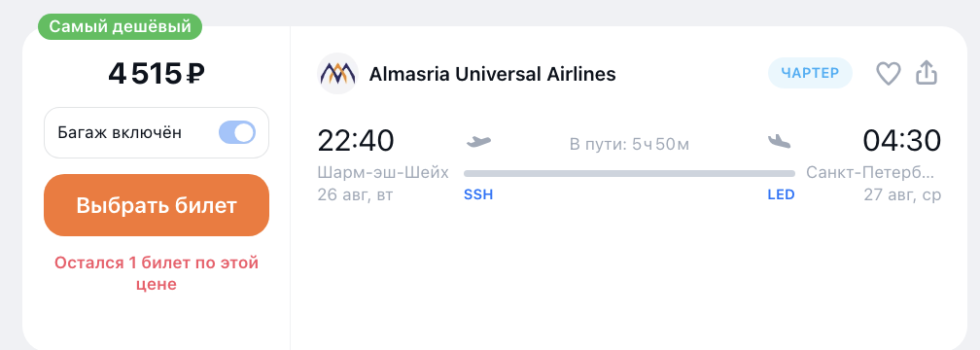Click the 4 515 ₽ price
Image resolution: width=980 pixels, height=350 pixels.
pyautogui.click(x=157, y=74)
